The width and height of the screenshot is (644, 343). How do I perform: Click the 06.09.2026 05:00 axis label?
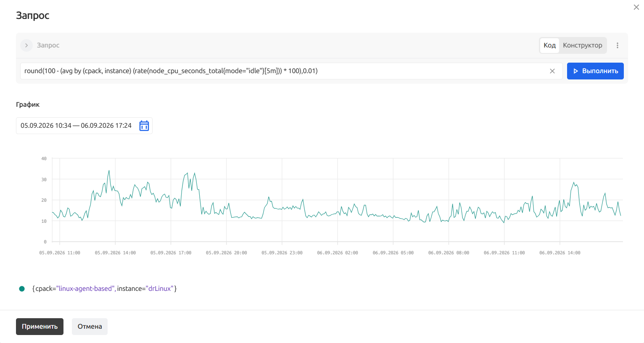click(x=393, y=253)
